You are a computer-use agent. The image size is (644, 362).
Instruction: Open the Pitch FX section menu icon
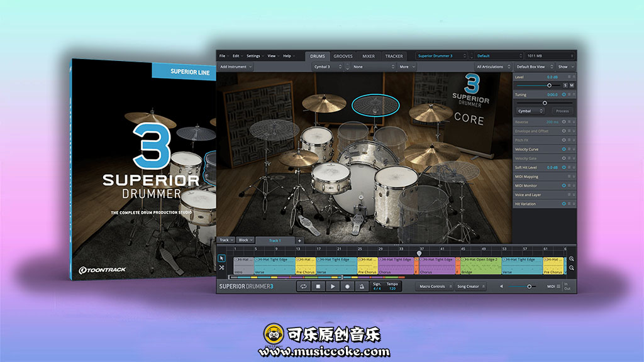pyautogui.click(x=569, y=140)
